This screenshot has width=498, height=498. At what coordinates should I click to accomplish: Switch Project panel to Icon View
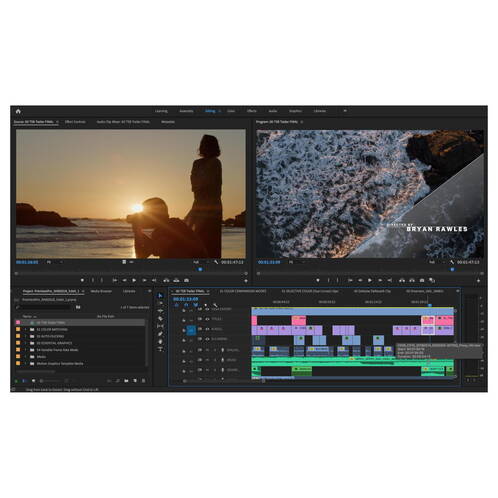[33, 380]
